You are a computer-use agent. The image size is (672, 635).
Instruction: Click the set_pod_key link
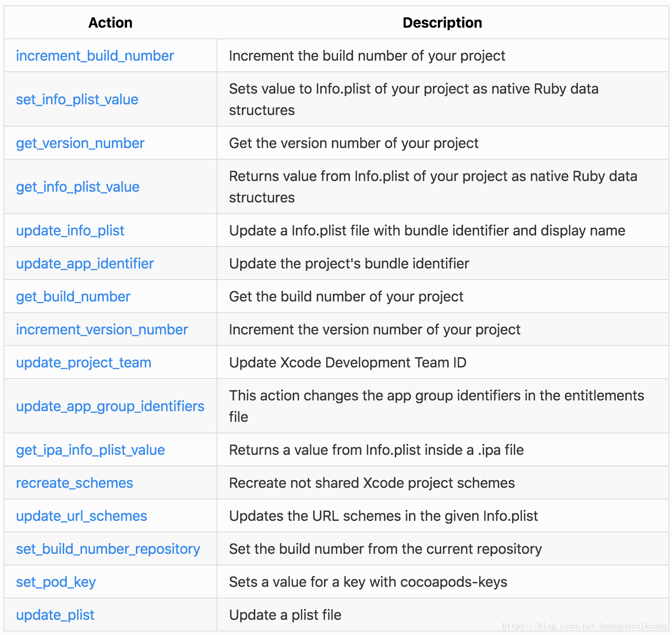[56, 582]
